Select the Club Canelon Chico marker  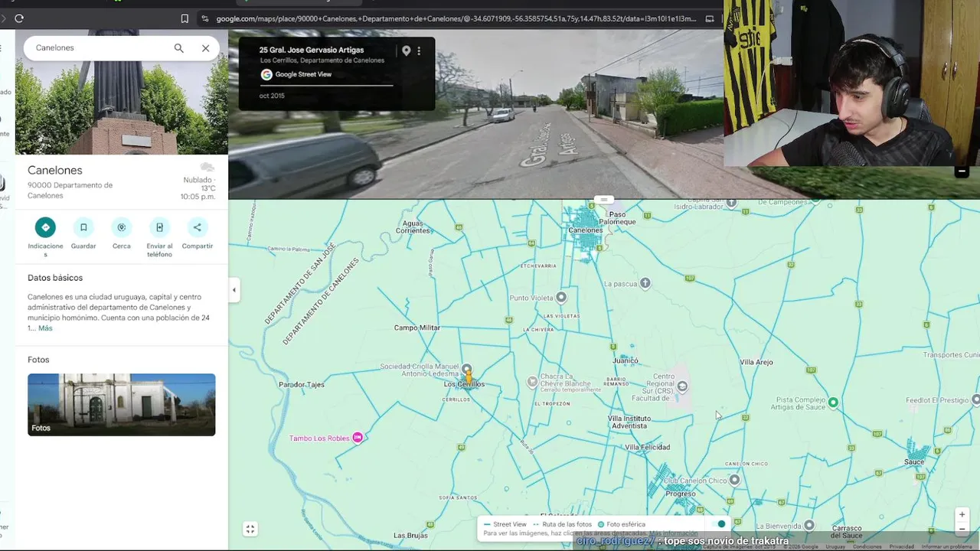coord(734,480)
